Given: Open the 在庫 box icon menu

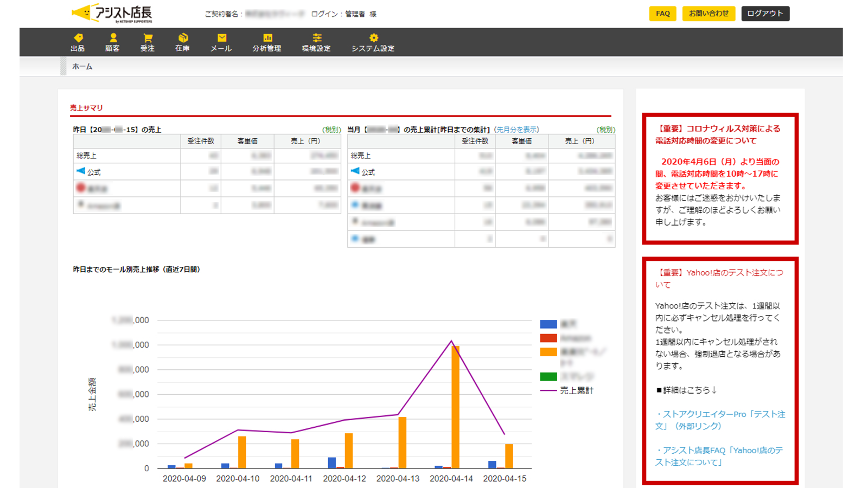Looking at the screenshot, I should tap(183, 38).
